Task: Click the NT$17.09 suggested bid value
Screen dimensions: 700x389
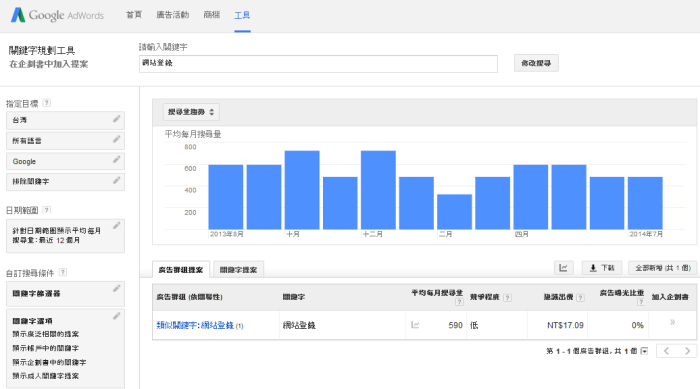Action: click(x=565, y=326)
